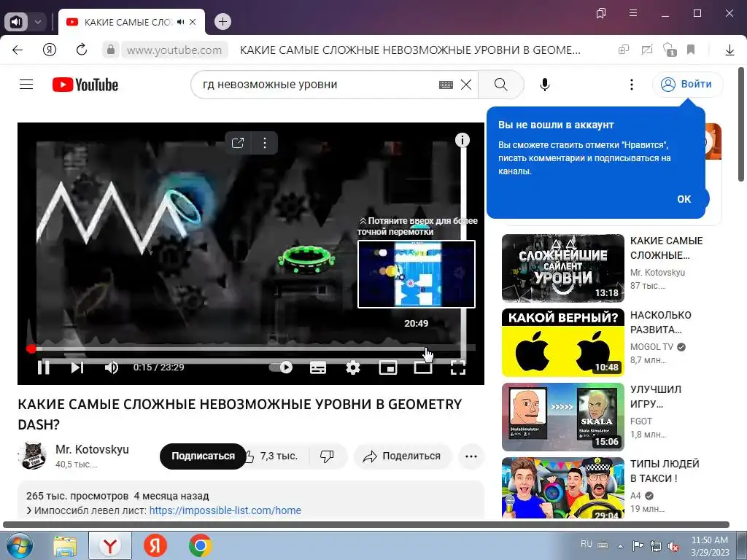Seek the video on the progress bar
Viewport: 747px width, 560px height.
251,349
